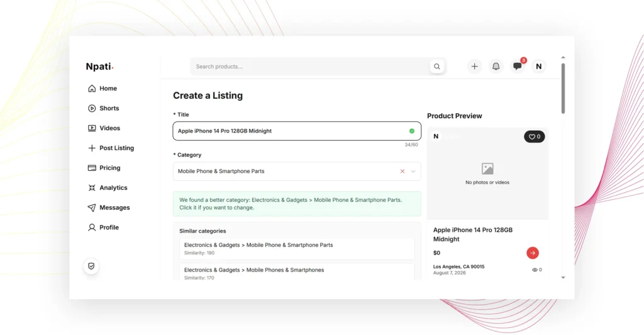
Task: Click the No photos or videos placeholder
Action: tap(487, 174)
